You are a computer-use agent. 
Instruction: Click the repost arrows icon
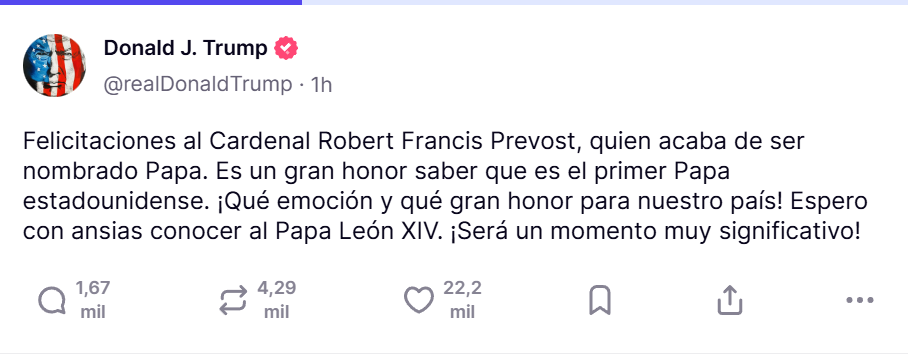tap(233, 301)
